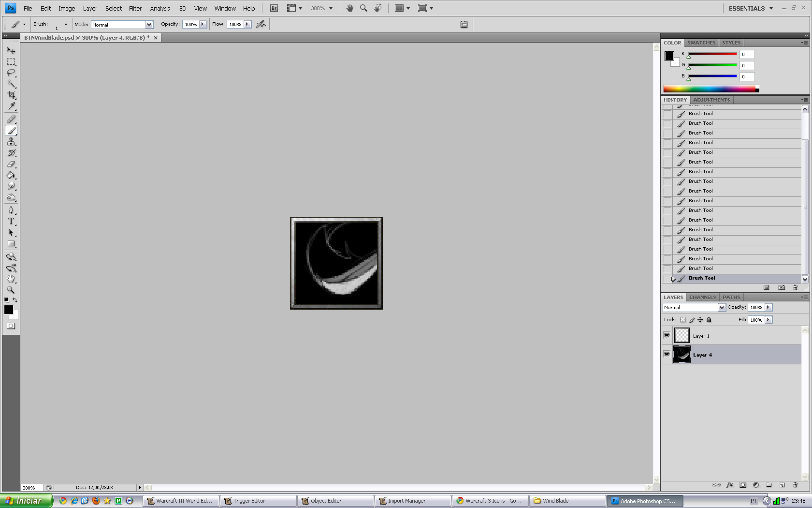This screenshot has height=508, width=812.
Task: Select the History Brush tool
Action: click(x=11, y=153)
